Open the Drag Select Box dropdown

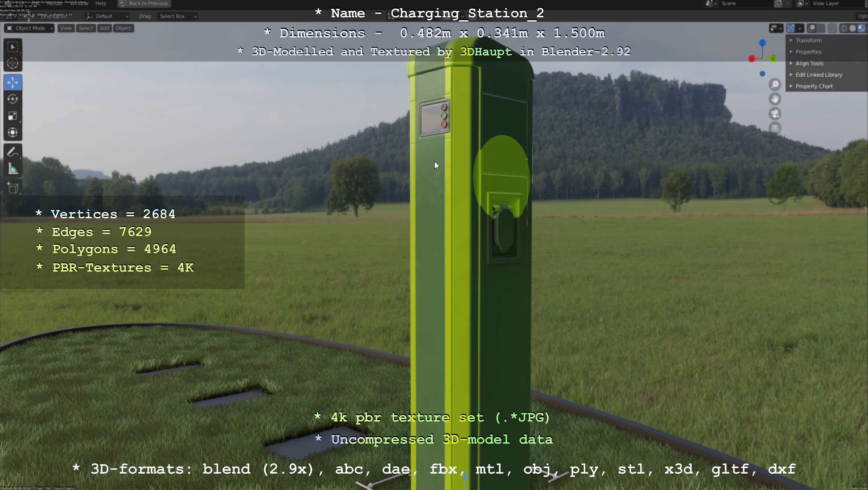click(x=177, y=16)
